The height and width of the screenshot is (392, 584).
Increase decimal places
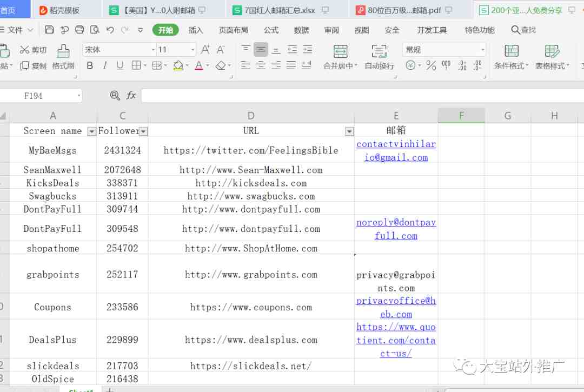click(x=462, y=65)
